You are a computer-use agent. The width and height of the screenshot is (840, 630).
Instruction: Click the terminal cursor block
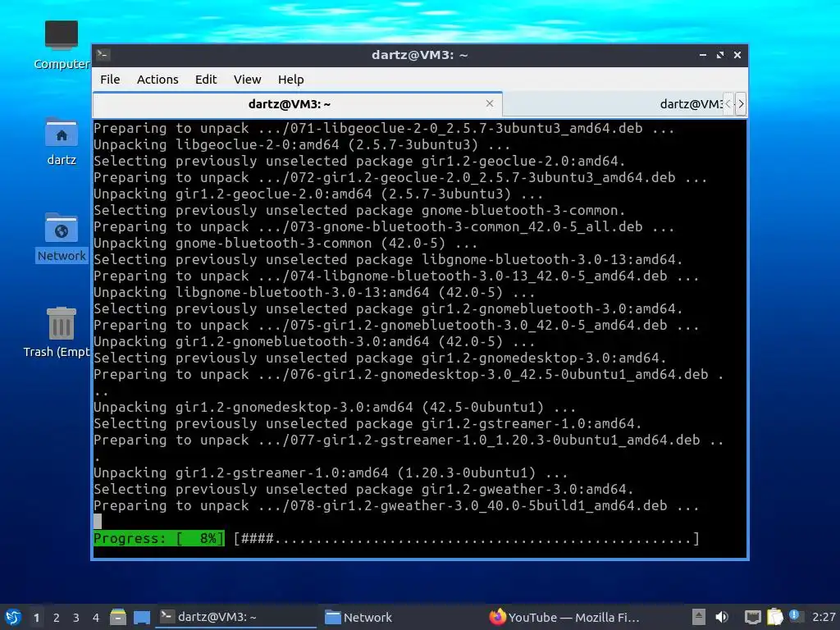[98, 521]
